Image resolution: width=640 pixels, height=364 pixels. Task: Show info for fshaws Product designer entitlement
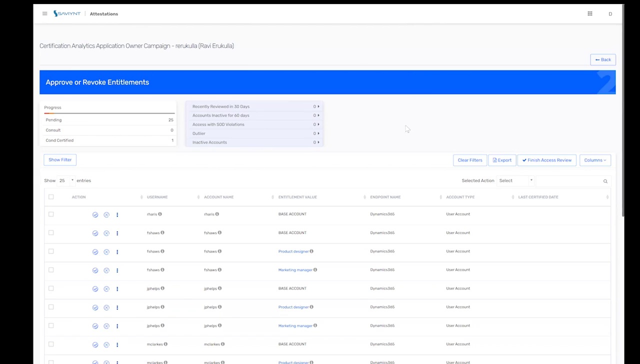pyautogui.click(x=311, y=251)
